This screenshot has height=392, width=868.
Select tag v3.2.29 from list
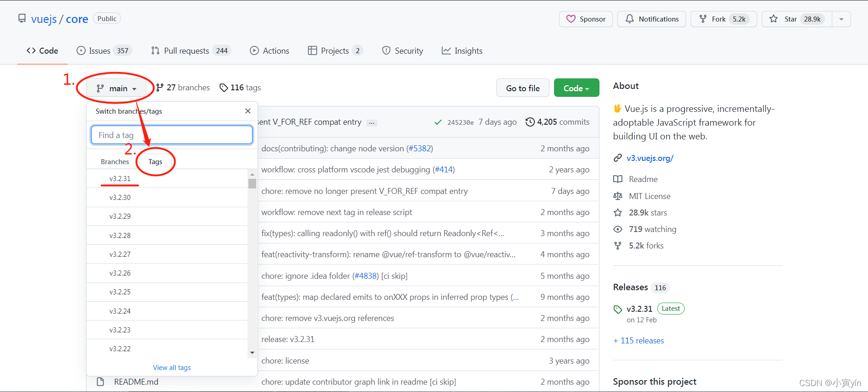[x=167, y=216]
